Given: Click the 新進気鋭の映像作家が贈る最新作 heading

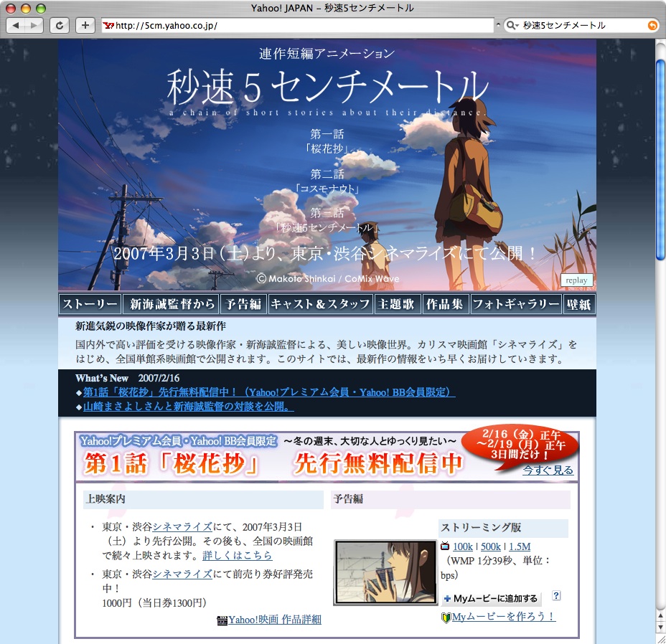Looking at the screenshot, I should tap(151, 326).
